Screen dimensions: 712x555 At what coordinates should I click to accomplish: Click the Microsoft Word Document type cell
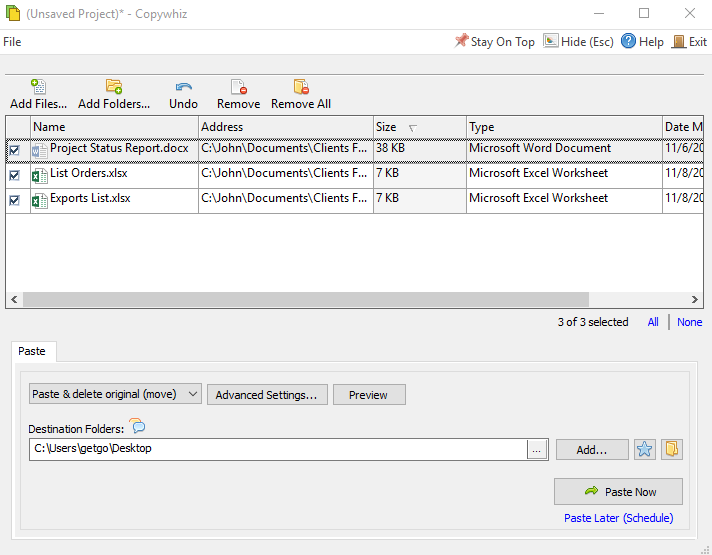click(x=564, y=150)
